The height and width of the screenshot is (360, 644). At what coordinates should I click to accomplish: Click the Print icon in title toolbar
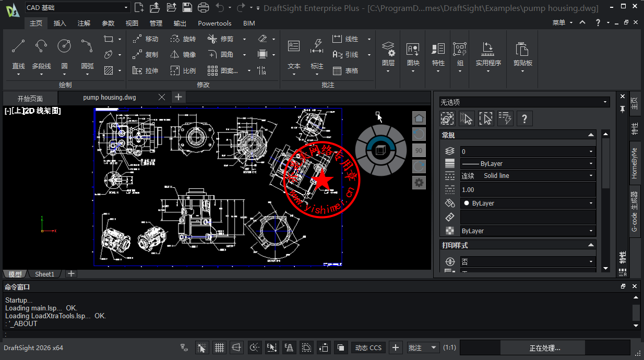(x=204, y=7)
